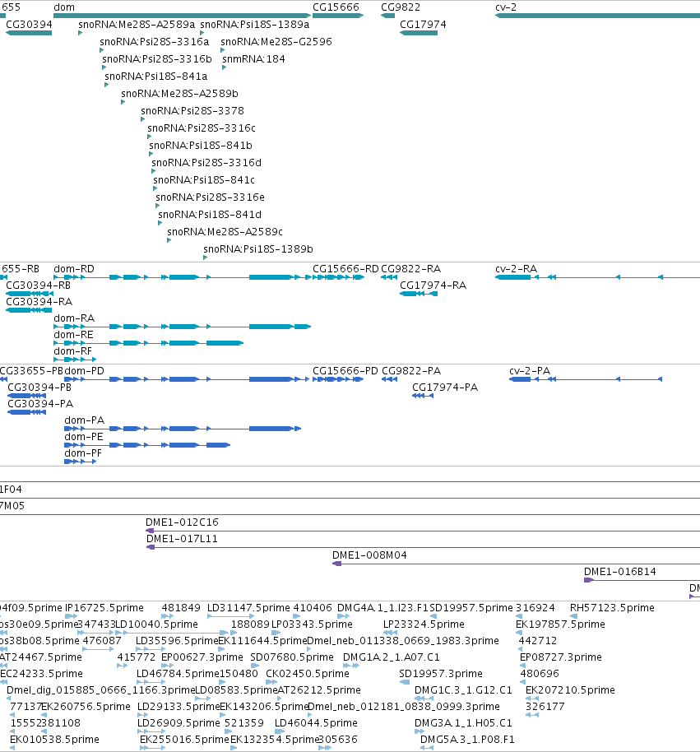Click the EK197857.5prime EST label
Image resolution: width=700 pixels, height=752 pixels.
(560, 624)
